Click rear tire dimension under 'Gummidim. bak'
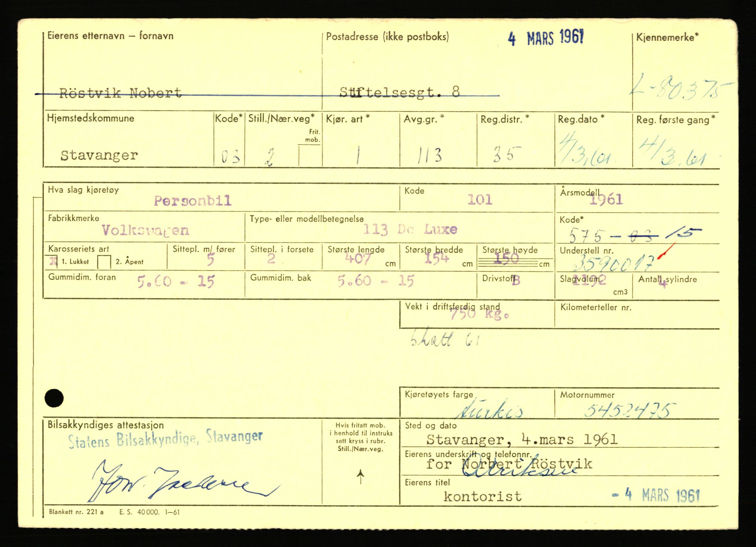 click(376, 281)
